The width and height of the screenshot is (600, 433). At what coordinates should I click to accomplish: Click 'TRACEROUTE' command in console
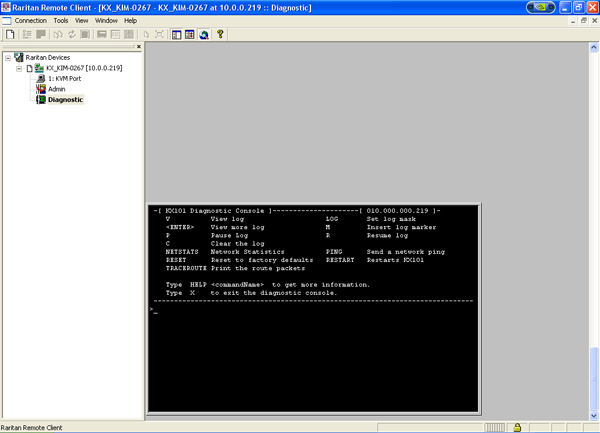186,269
